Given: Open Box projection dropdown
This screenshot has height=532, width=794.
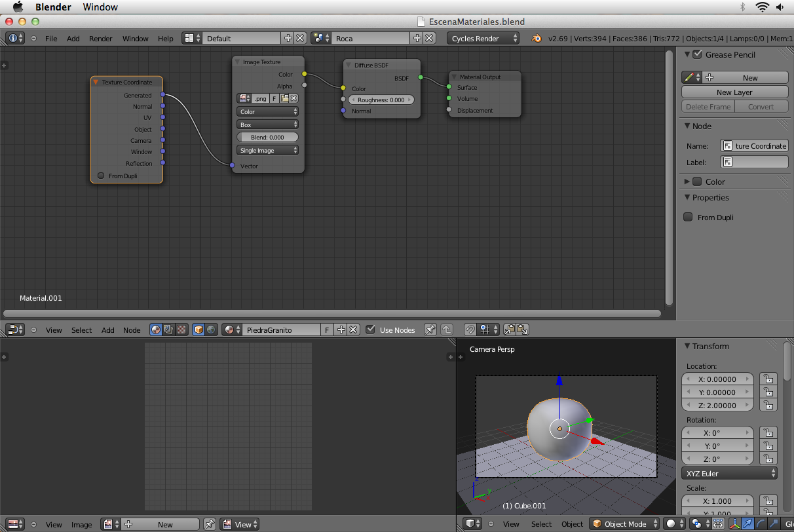Looking at the screenshot, I should coord(267,124).
